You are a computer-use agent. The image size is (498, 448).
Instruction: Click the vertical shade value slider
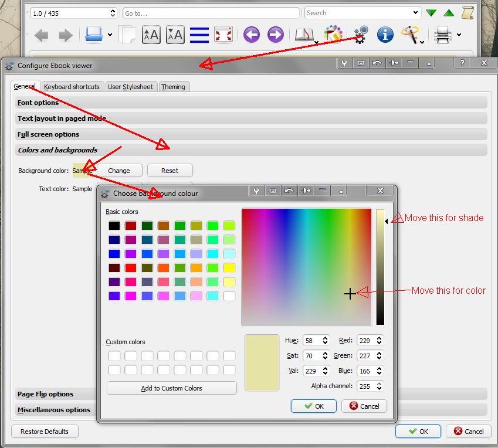click(380, 267)
